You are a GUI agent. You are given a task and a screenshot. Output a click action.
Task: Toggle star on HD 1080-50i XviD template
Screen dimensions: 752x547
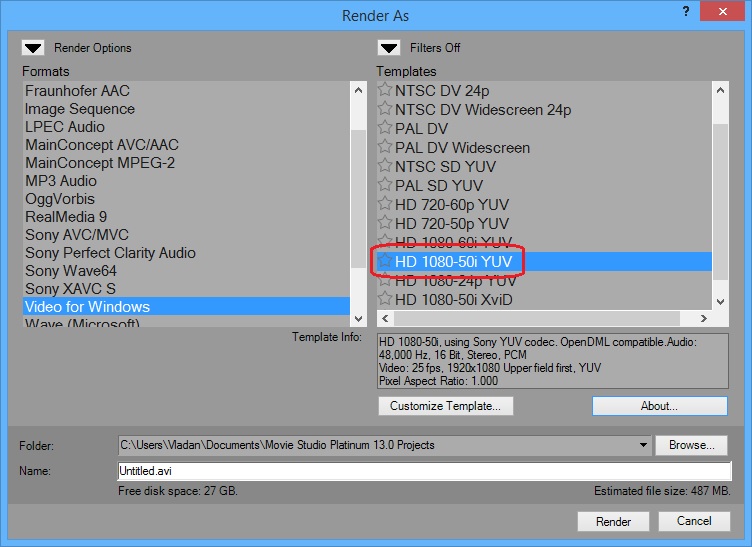click(x=385, y=299)
